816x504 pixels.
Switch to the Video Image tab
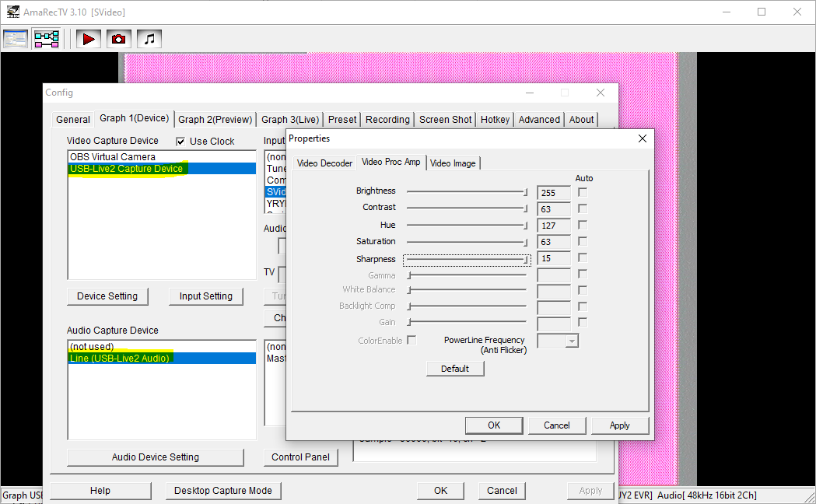point(453,163)
